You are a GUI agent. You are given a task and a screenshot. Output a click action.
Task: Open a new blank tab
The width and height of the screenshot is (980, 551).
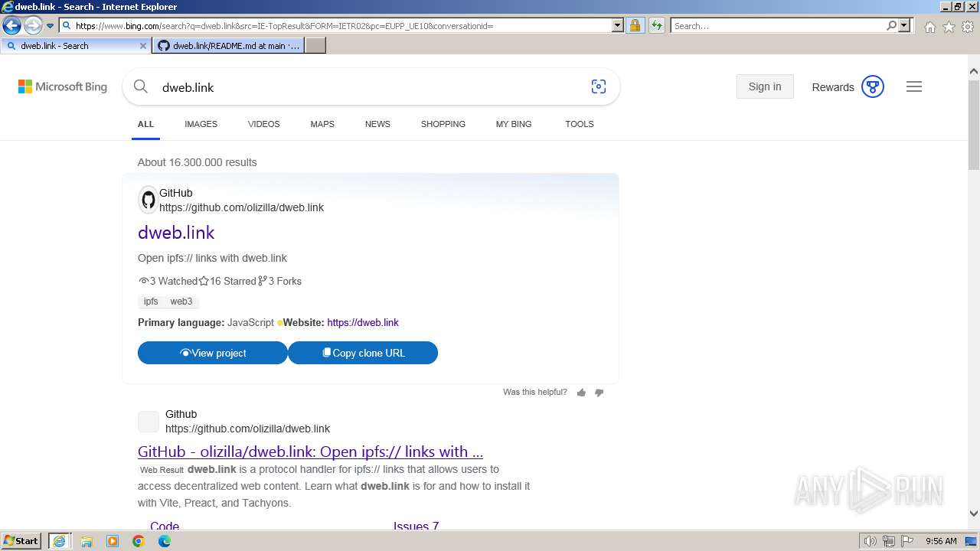coord(315,46)
